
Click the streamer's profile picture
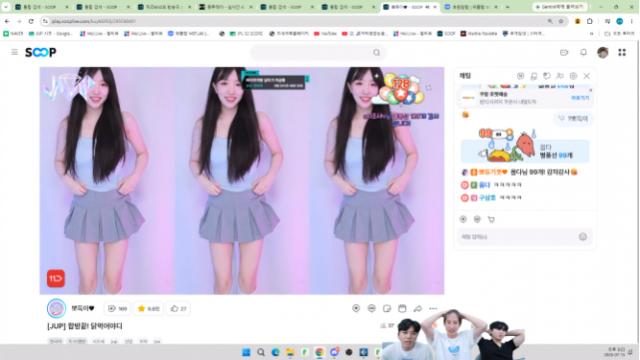click(56, 308)
